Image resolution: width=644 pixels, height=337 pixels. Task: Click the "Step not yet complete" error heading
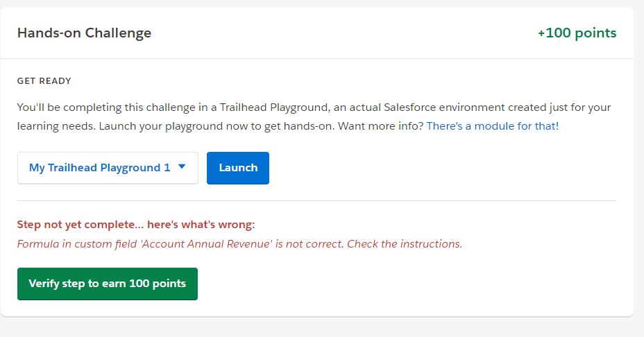pyautogui.click(x=78, y=225)
